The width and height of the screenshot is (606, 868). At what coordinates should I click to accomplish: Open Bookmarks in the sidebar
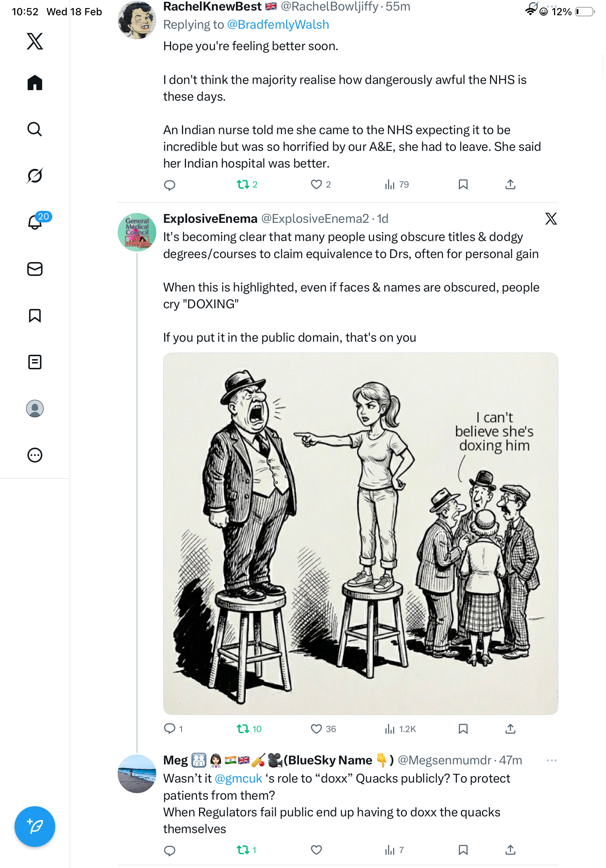point(35,316)
